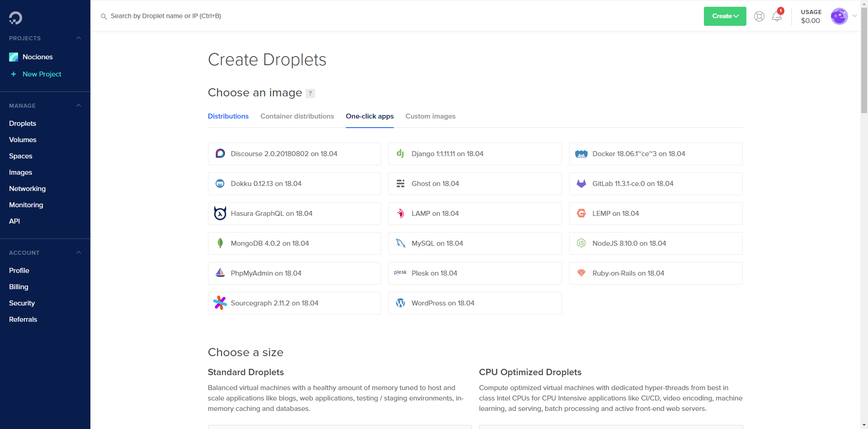Click the user avatar icon

point(839,16)
